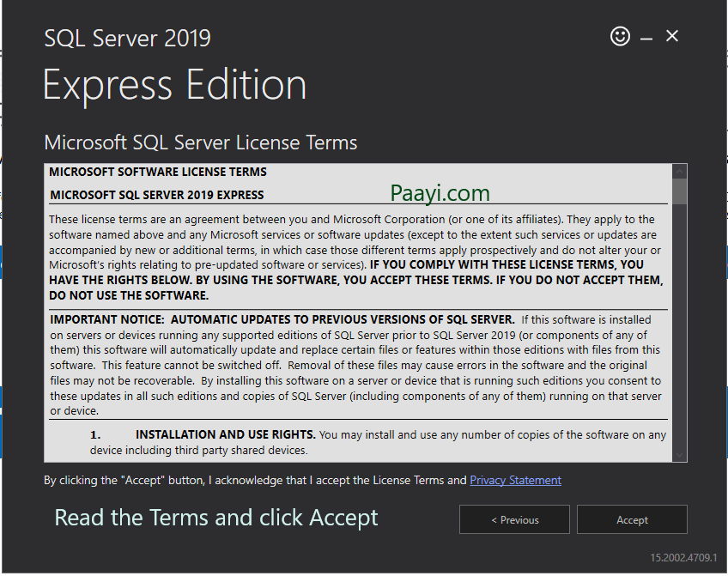Viewport: 728px width, 576px height.
Task: Minimize the SQL Server installer window
Action: tap(646, 36)
